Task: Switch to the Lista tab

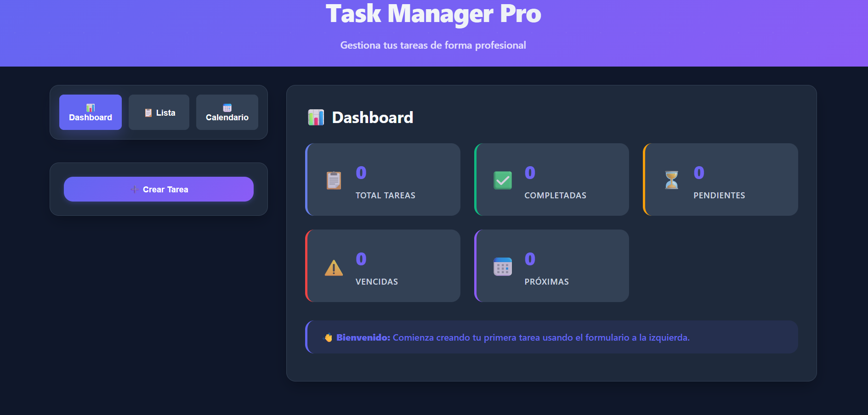Action: tap(159, 112)
